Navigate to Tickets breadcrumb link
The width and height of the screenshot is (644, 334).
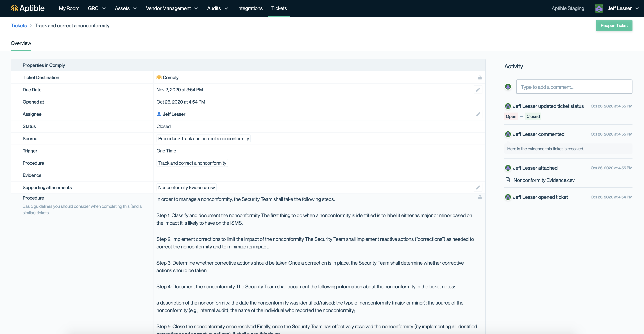tap(19, 26)
